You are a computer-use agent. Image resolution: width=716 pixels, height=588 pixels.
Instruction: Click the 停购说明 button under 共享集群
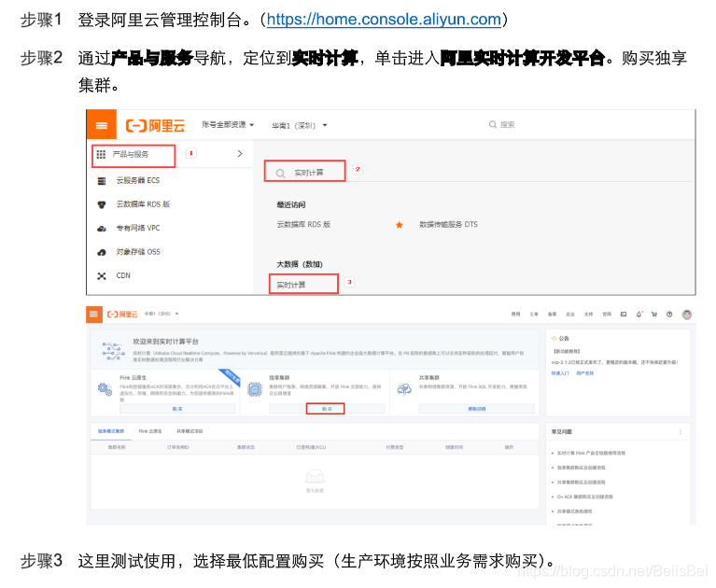click(x=476, y=409)
